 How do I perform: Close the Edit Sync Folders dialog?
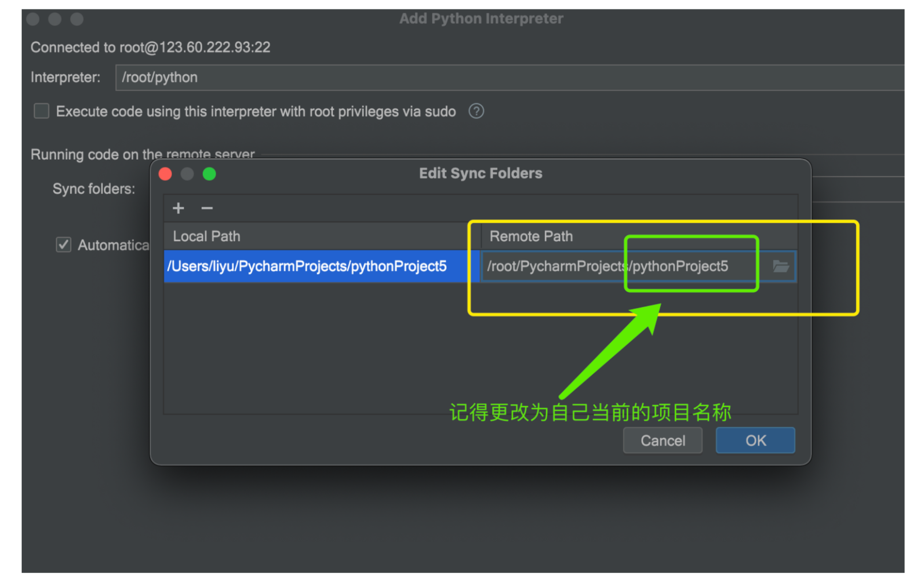pos(165,174)
